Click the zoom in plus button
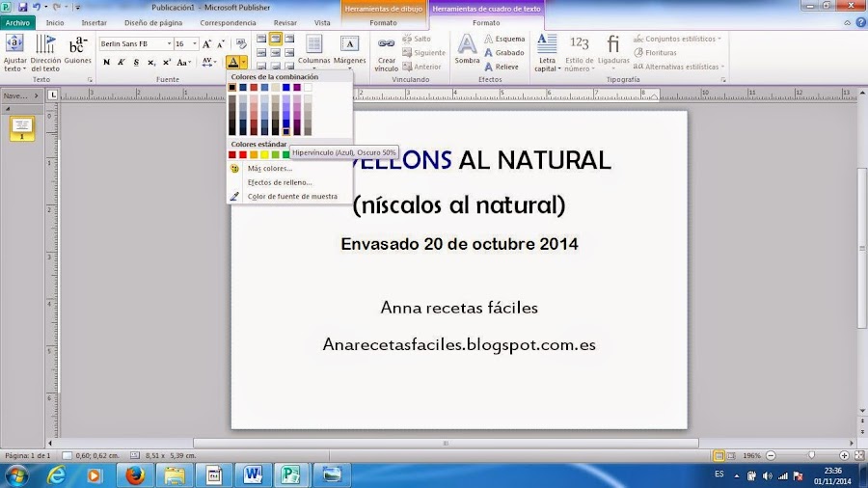This screenshot has width=868, height=488. [844, 455]
